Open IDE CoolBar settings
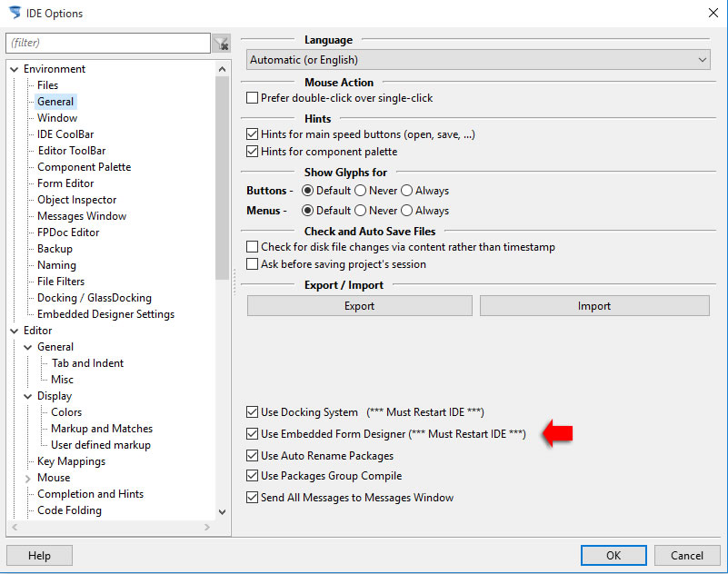Viewport: 728px width, 574px height. pyautogui.click(x=65, y=134)
